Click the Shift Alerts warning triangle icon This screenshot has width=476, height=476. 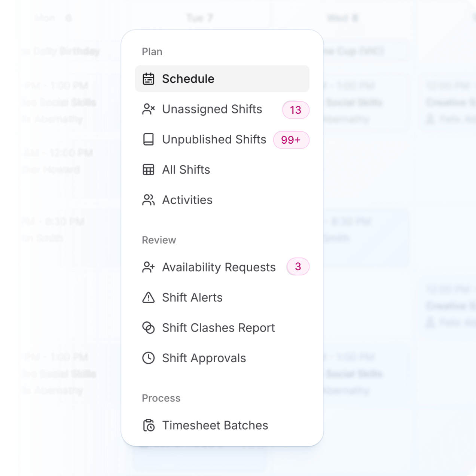[x=149, y=297]
